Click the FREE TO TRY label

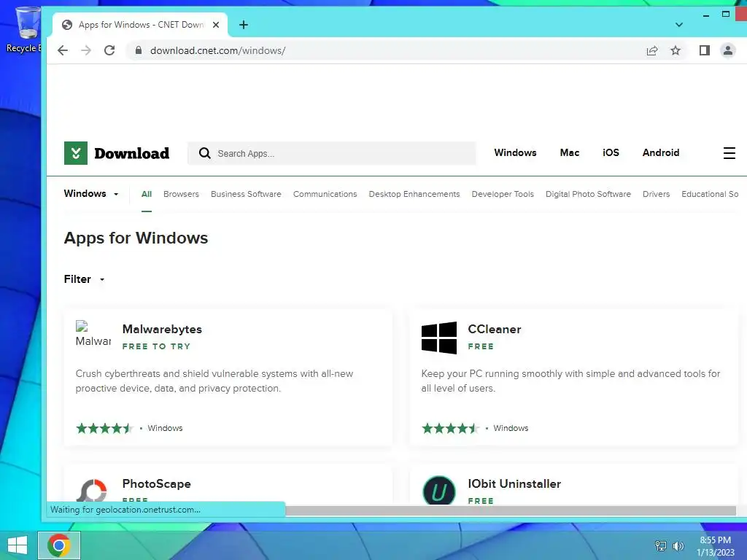(156, 346)
